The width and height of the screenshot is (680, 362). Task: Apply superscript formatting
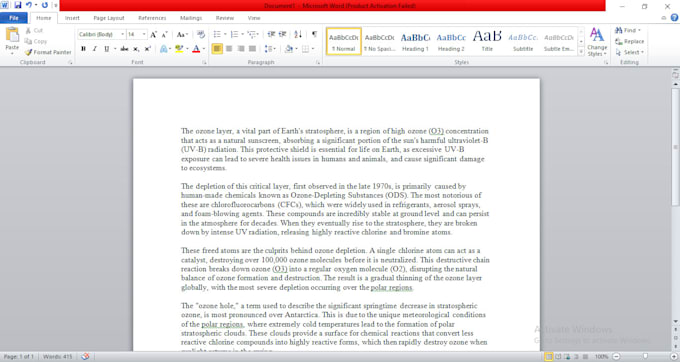pyautogui.click(x=147, y=49)
